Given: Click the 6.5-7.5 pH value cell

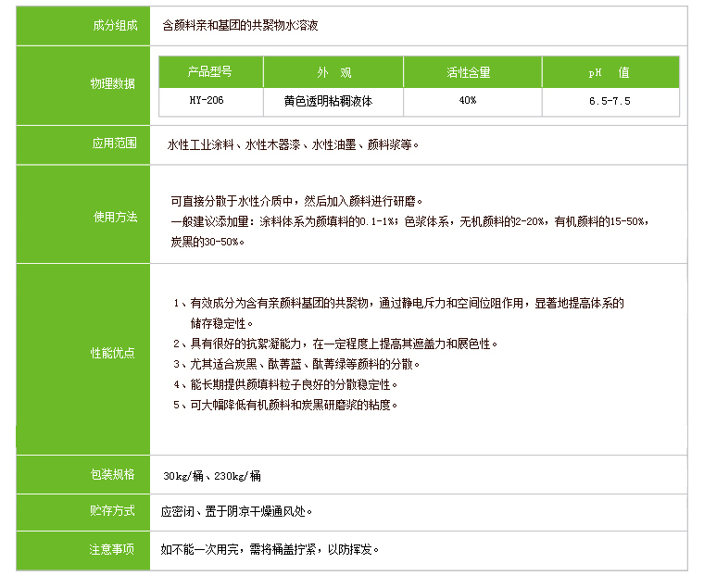Looking at the screenshot, I should point(610,100).
